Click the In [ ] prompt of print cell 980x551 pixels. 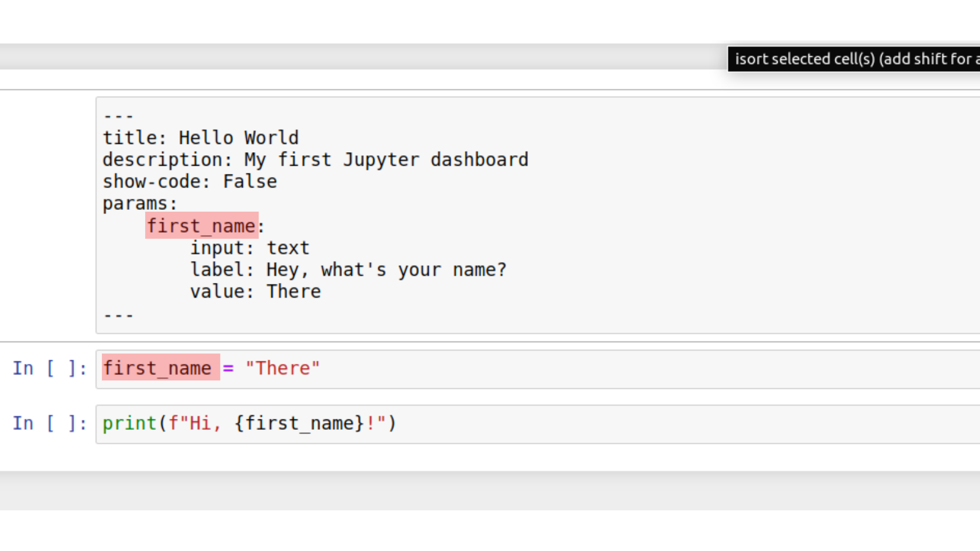coord(49,424)
